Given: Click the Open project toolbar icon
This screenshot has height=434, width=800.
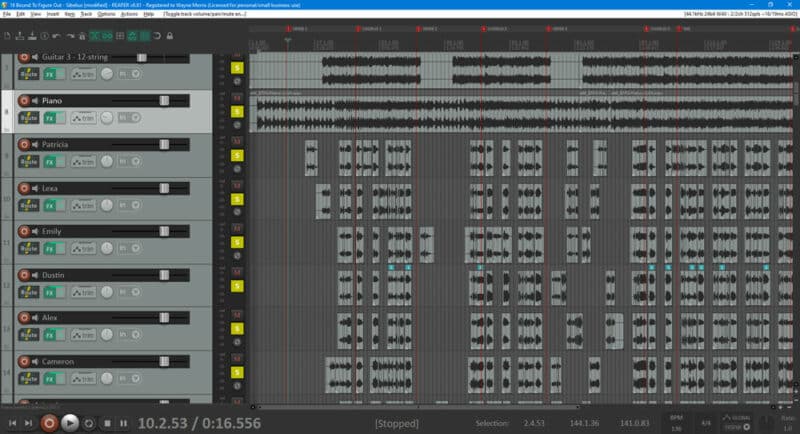Looking at the screenshot, I should click(20, 36).
